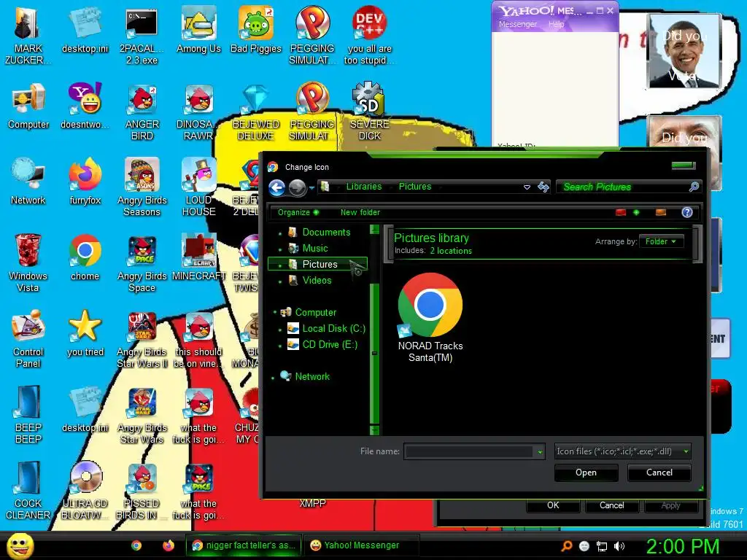This screenshot has height=560, width=747.
Task: Open recent pages dropdown beside forward arrow
Action: pos(311,187)
